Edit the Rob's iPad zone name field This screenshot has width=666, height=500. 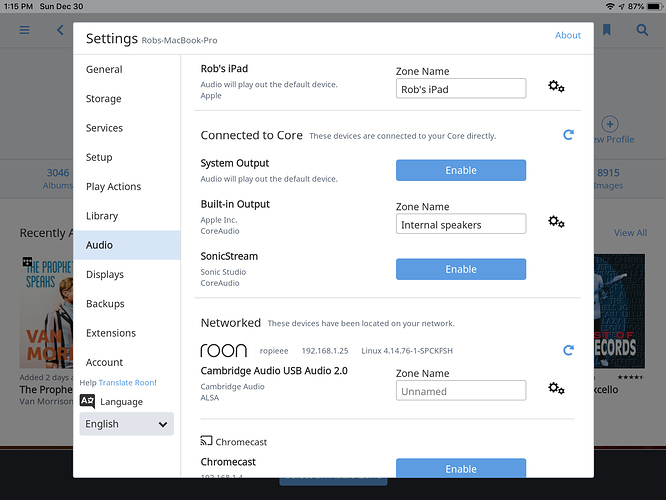click(461, 88)
